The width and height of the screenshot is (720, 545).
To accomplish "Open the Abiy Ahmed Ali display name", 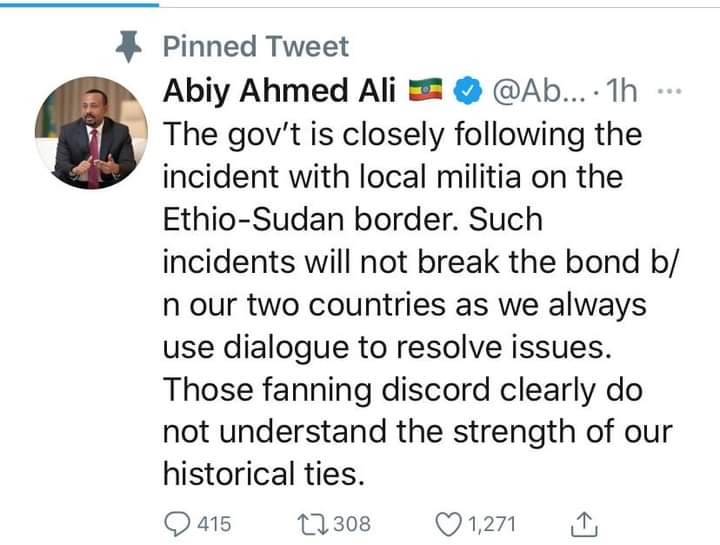I will [281, 91].
